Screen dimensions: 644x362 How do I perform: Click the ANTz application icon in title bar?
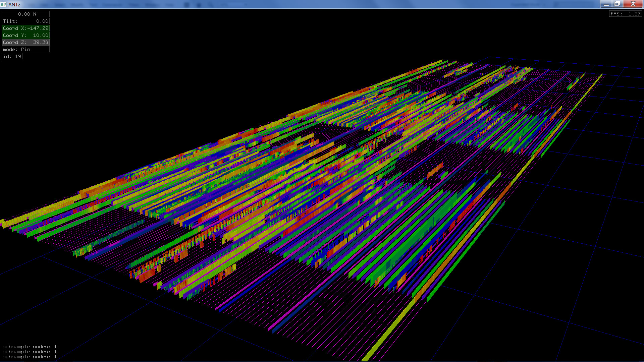pos(3,4)
